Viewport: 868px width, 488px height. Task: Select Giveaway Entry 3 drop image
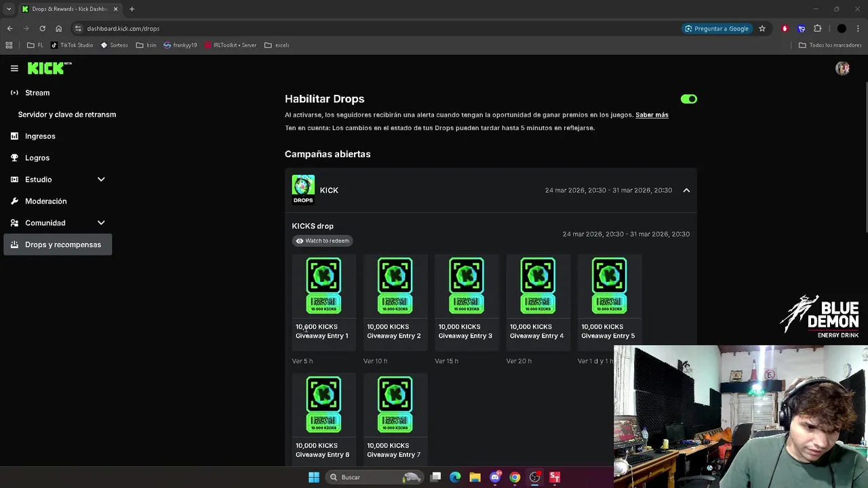click(x=467, y=285)
